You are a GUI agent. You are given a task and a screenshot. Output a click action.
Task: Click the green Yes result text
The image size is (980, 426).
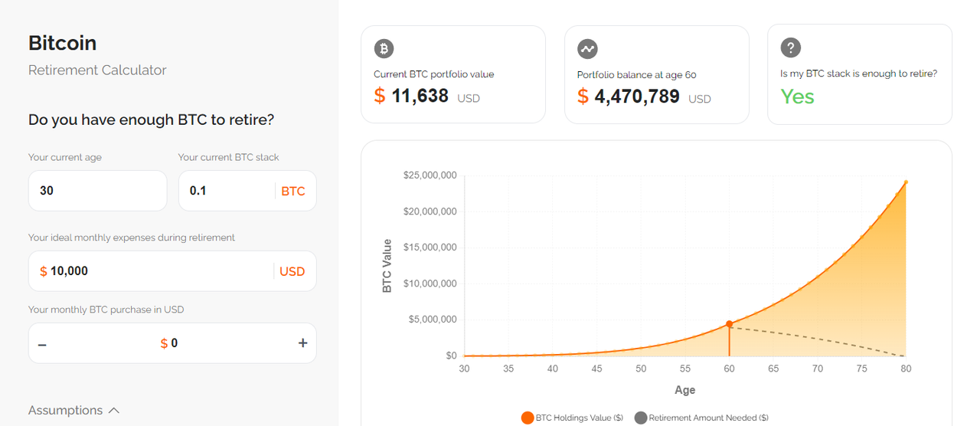click(797, 97)
